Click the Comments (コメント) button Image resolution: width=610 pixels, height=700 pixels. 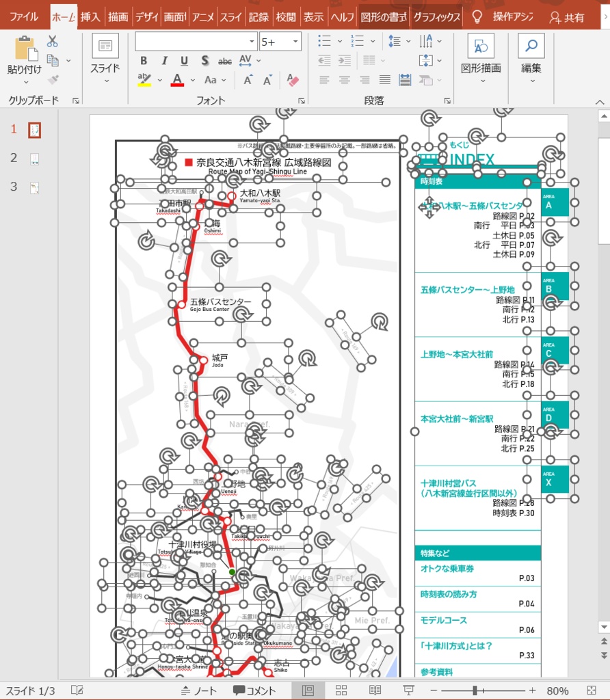point(254,690)
